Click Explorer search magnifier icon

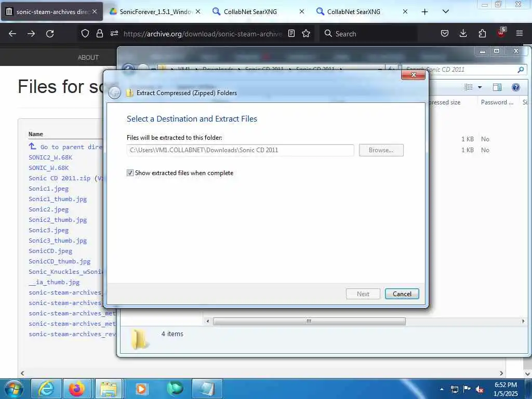click(x=521, y=70)
